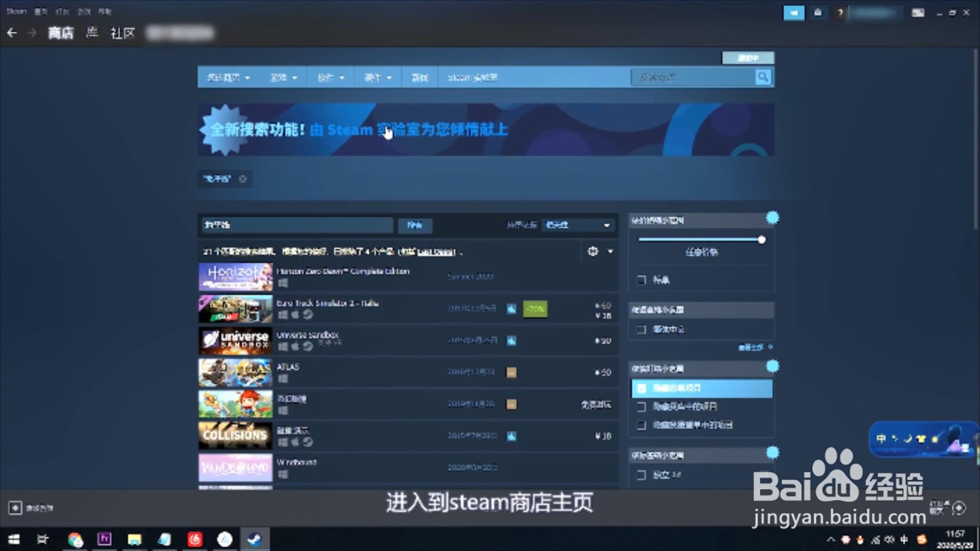Open the Steam menu in title bar
The image size is (980, 551).
coord(17,11)
